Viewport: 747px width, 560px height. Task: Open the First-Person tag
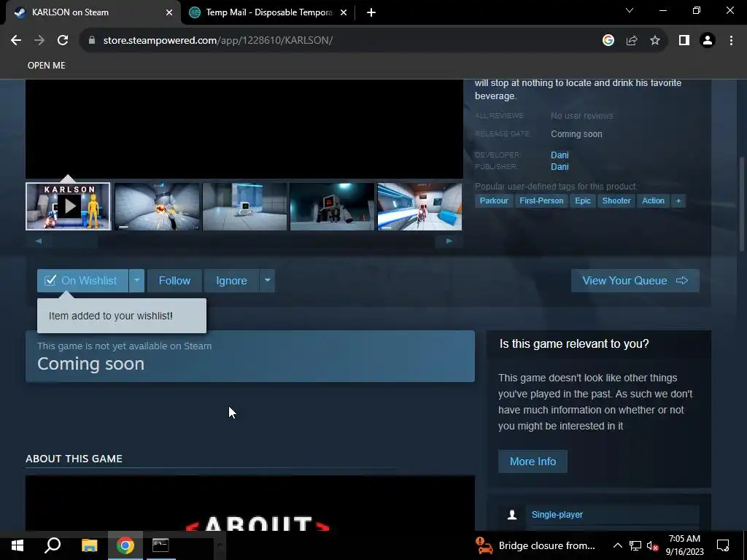coord(541,201)
